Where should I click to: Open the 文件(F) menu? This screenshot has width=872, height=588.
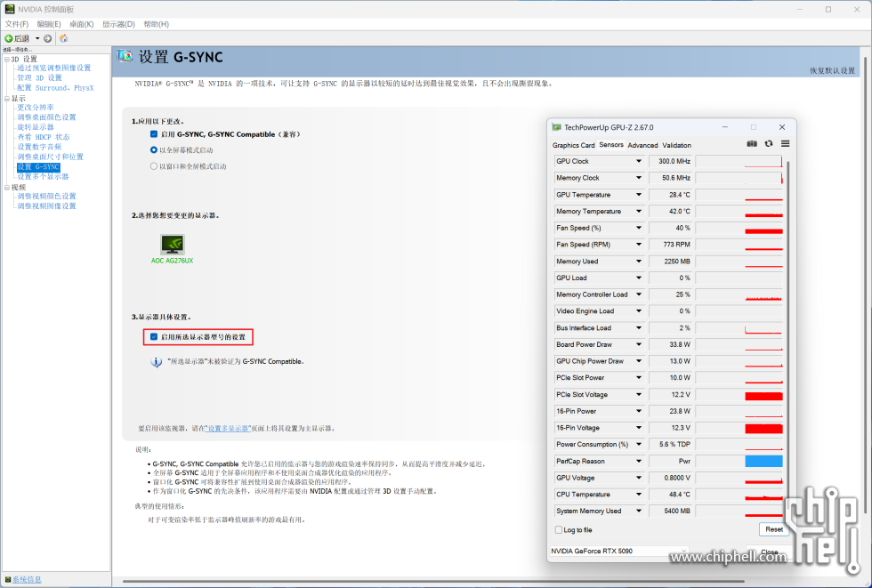pos(17,24)
